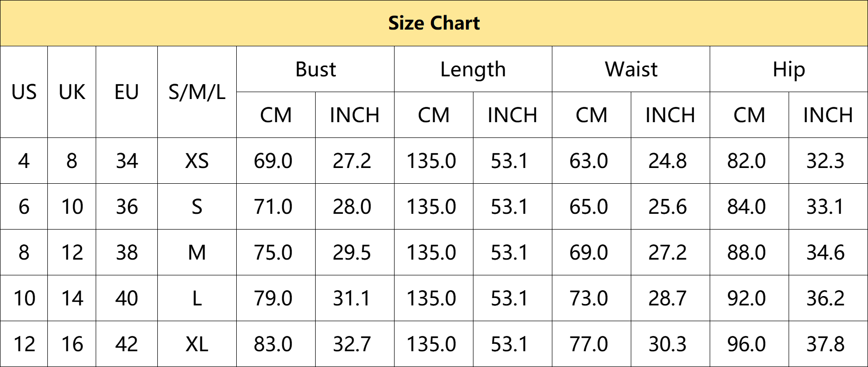
Task: Select waist value 73.0 cell
Action: click(589, 299)
